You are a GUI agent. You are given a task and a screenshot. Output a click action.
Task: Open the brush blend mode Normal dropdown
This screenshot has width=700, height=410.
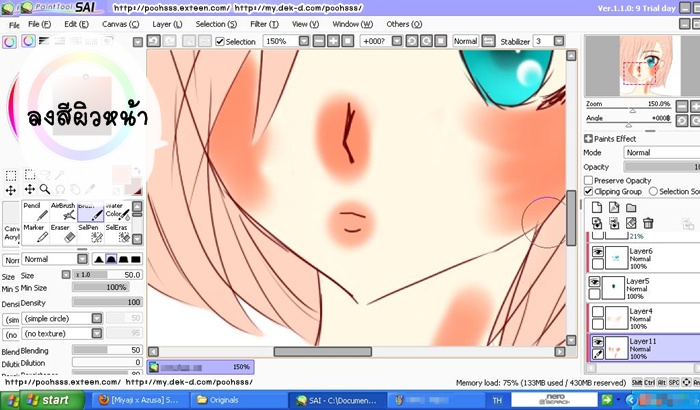click(x=82, y=259)
